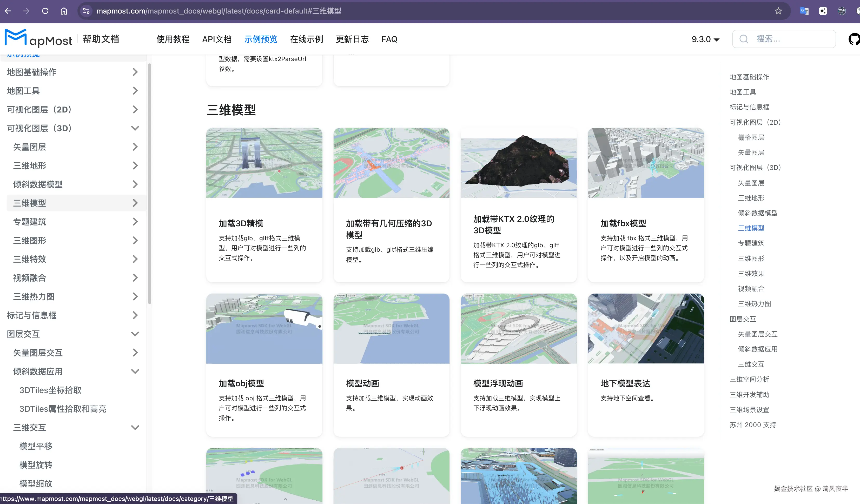
Task: Click the browser back arrow
Action: (x=8, y=11)
